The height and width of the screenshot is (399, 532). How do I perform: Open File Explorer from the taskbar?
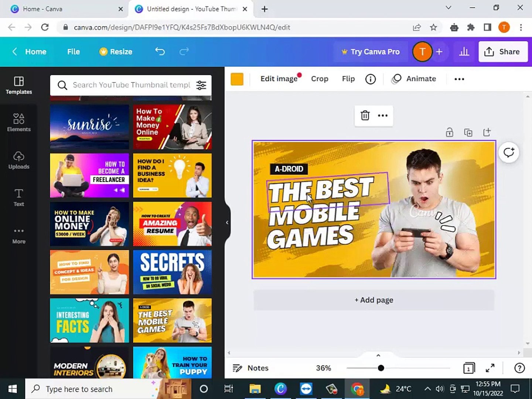[255, 389]
